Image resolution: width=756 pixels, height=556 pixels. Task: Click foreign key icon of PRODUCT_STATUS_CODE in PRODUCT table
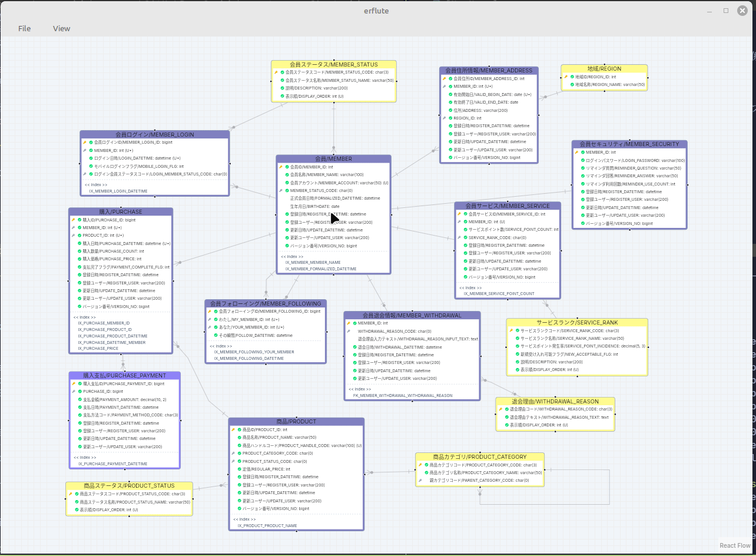pos(233,461)
